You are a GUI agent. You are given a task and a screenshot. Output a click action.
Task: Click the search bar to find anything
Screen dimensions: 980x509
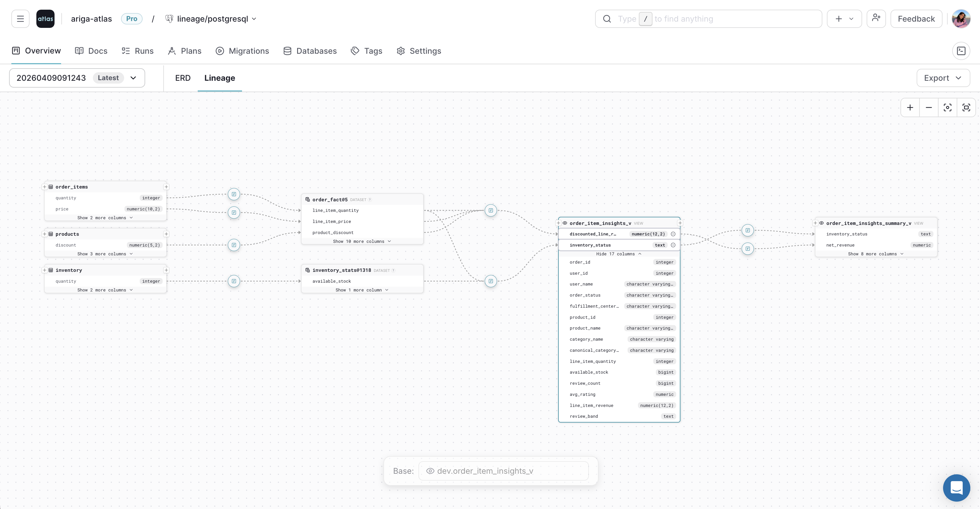pos(708,18)
